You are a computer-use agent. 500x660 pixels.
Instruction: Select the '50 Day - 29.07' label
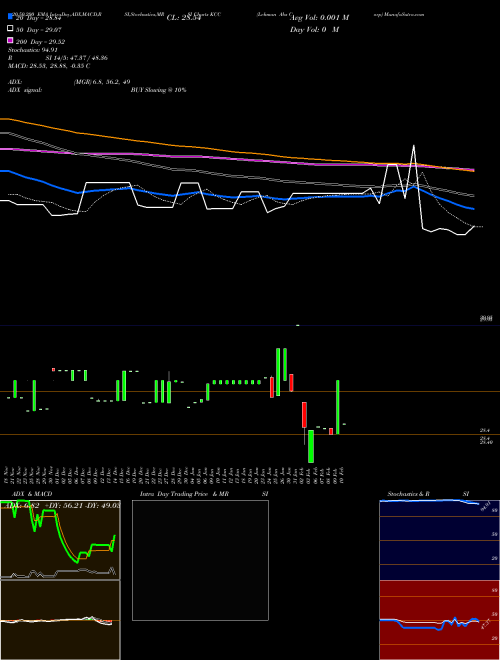39,30
